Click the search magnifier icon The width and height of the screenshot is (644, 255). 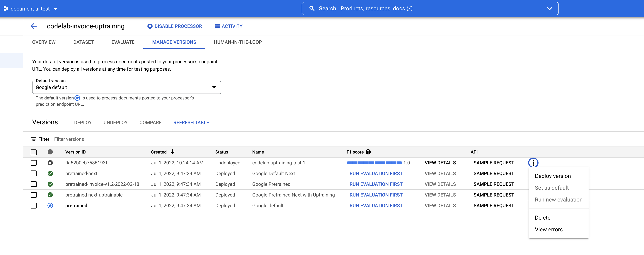click(x=311, y=8)
